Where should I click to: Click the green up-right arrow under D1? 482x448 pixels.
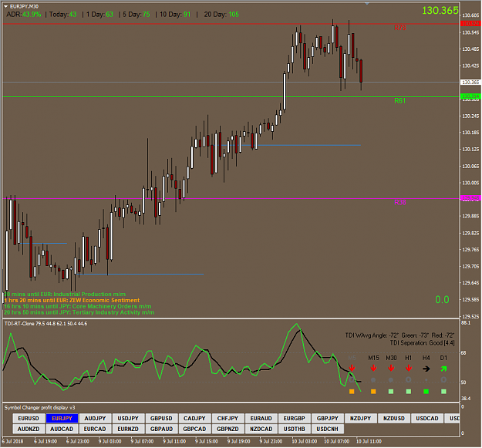pos(443,369)
